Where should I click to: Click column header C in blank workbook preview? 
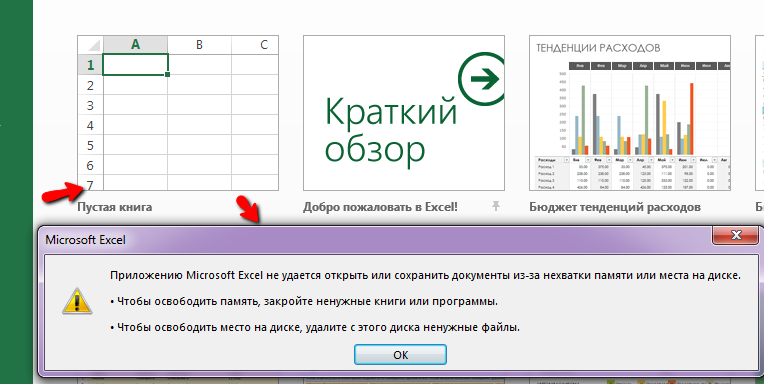(255, 44)
